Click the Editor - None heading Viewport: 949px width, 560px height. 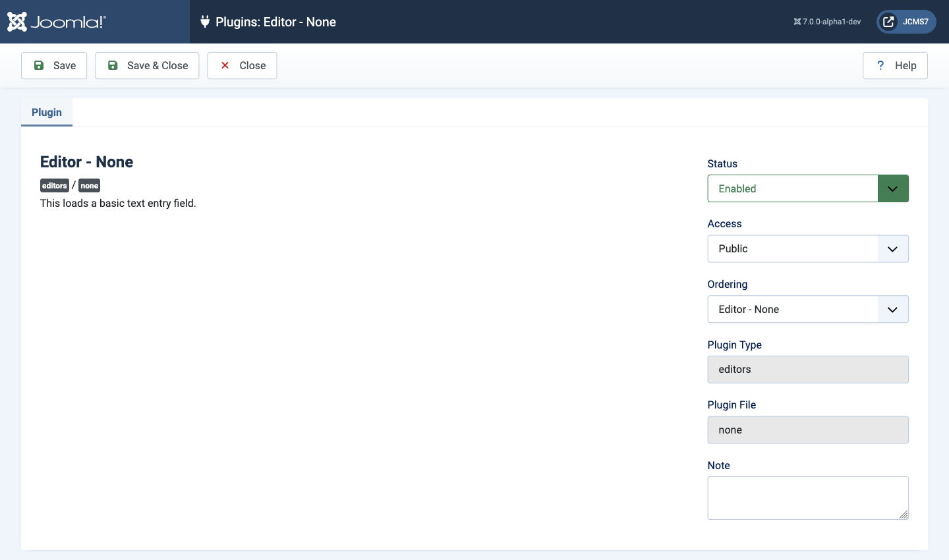86,162
